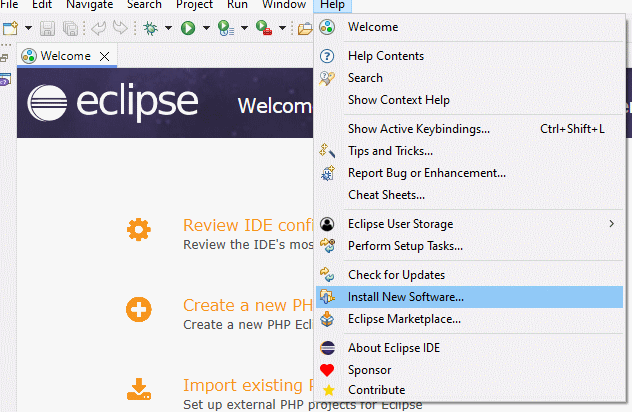
Task: Choose Install New Software entry
Action: click(x=470, y=297)
